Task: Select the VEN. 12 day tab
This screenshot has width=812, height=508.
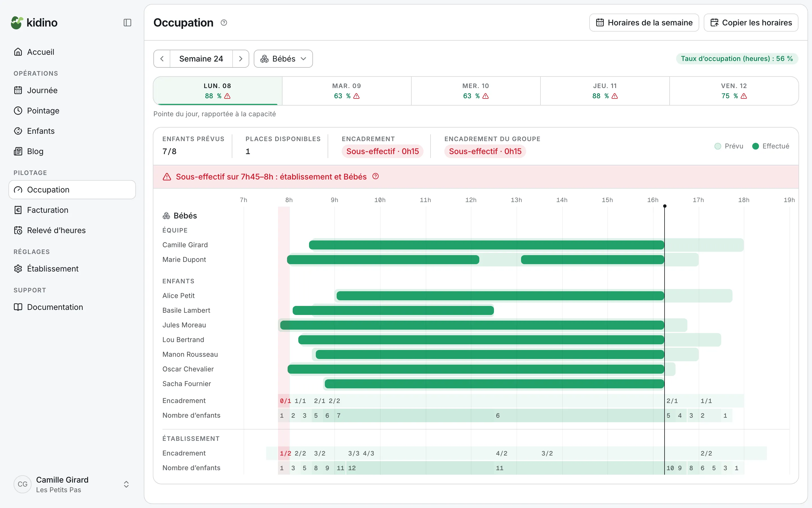Action: (x=734, y=91)
